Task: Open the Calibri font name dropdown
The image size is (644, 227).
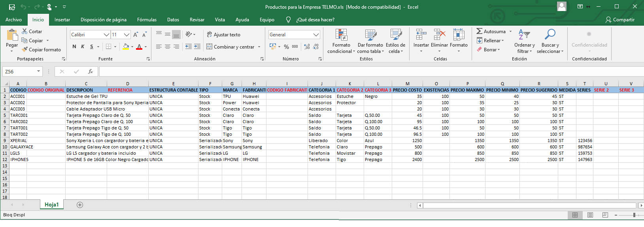Action: click(106, 35)
